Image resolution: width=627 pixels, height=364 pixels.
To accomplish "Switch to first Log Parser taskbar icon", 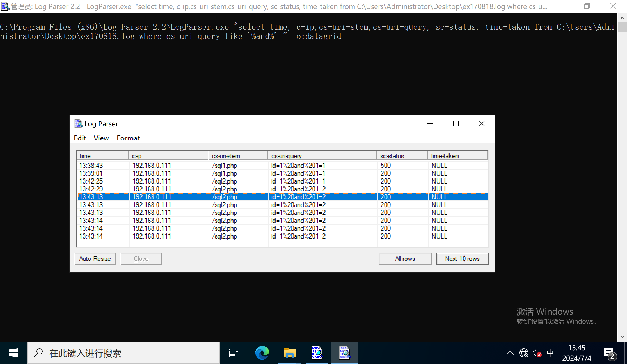I will pyautogui.click(x=317, y=353).
